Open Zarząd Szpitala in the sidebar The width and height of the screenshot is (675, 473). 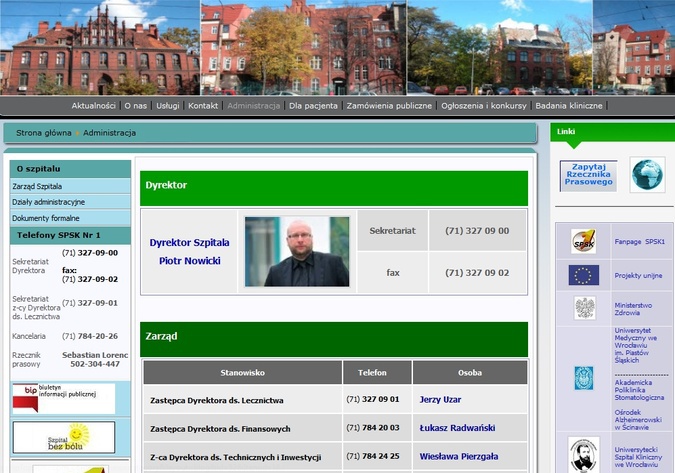(70, 186)
